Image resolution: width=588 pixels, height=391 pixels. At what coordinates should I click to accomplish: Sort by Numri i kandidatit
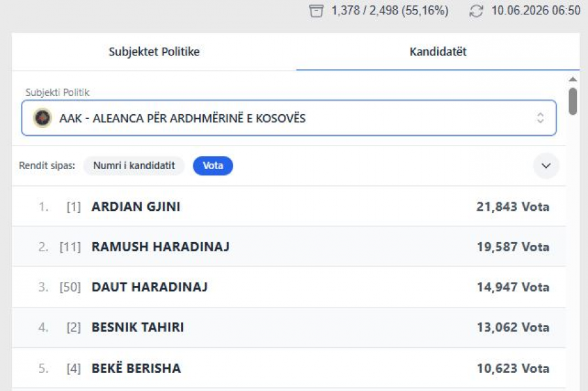pos(134,166)
